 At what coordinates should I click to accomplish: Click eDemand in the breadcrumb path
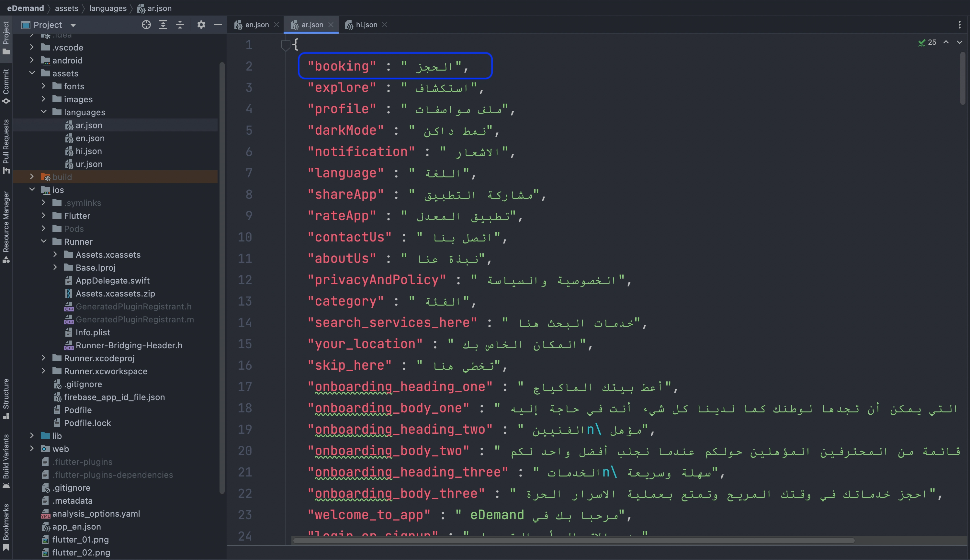(x=25, y=8)
